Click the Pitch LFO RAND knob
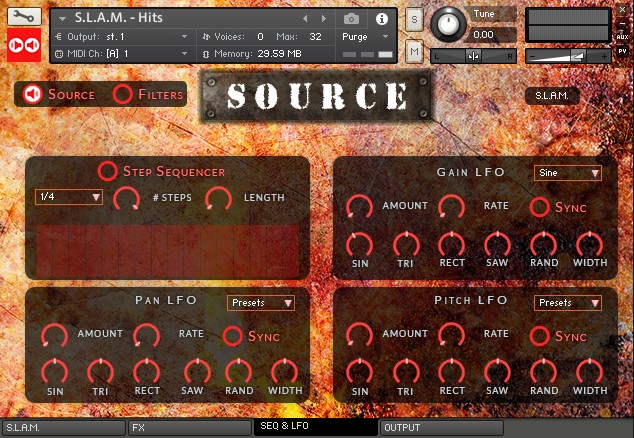 click(x=544, y=372)
